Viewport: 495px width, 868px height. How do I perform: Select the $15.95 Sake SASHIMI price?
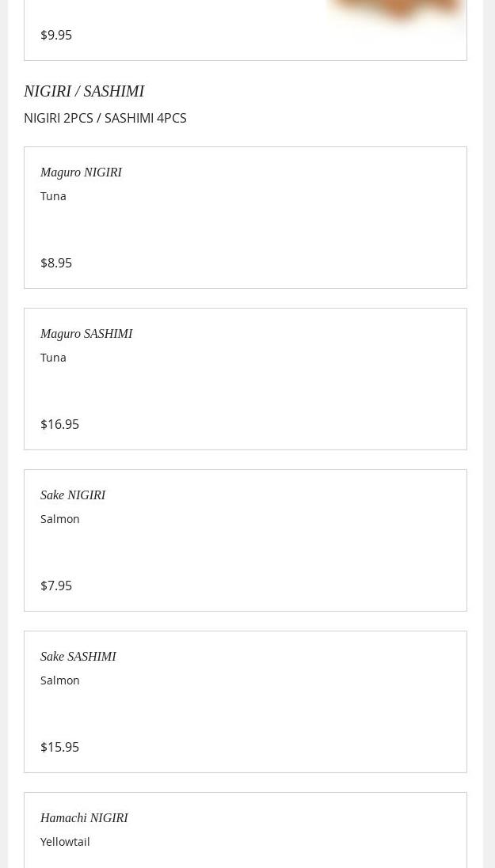(59, 747)
